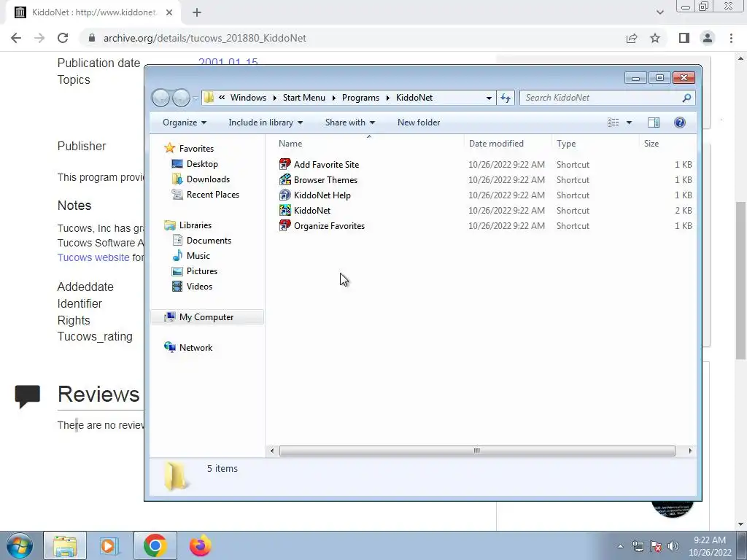Open the Videos library
Image resolution: width=747 pixels, height=560 pixels.
tap(199, 286)
